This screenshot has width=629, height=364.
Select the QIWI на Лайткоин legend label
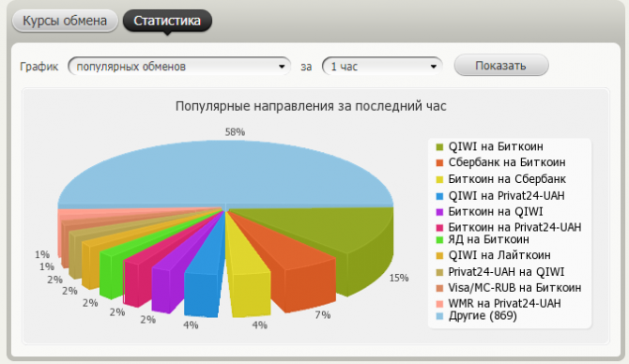coord(499,255)
